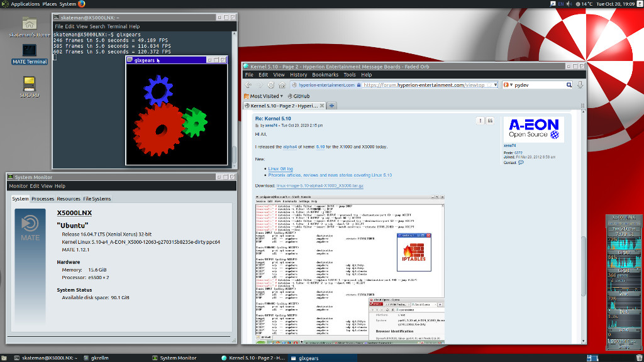
Task: Select the MATE Terminal desktop icon
Action: pos(29,54)
